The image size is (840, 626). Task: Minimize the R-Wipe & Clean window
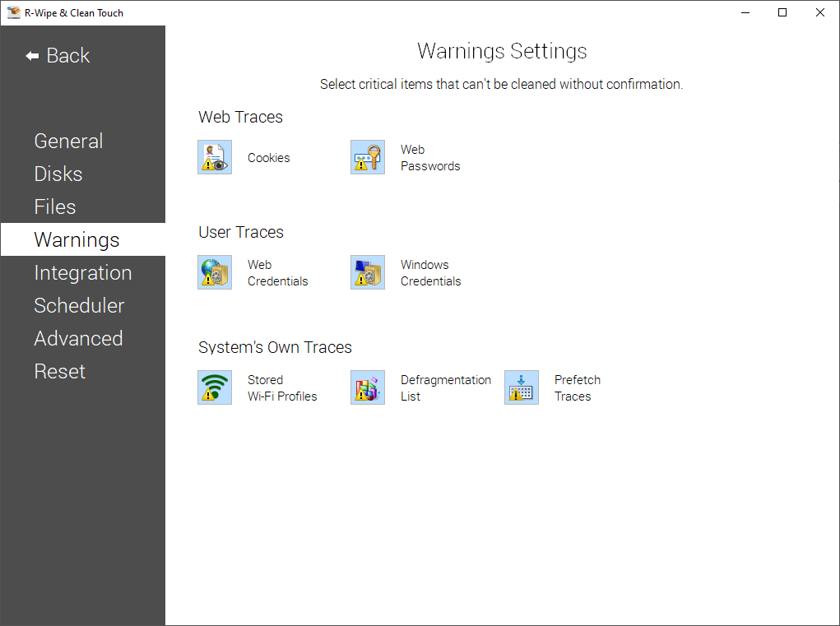click(745, 12)
